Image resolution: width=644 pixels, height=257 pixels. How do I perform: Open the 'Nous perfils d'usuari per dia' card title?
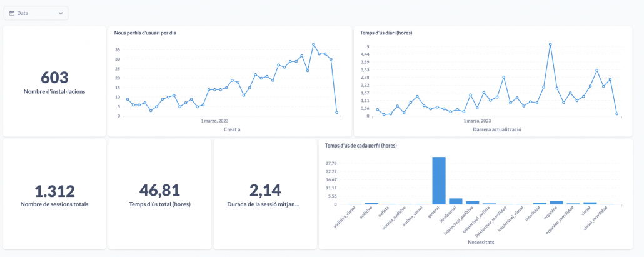point(144,33)
